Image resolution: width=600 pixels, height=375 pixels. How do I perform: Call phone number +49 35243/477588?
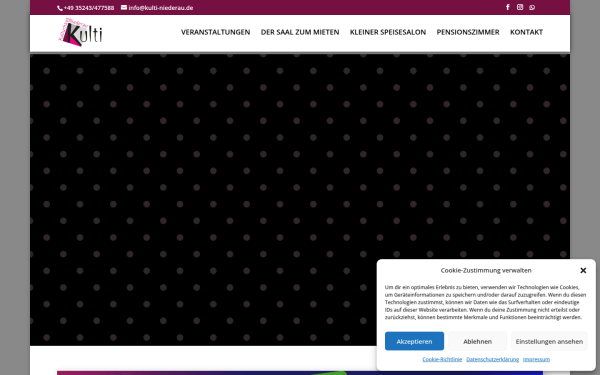85,8
